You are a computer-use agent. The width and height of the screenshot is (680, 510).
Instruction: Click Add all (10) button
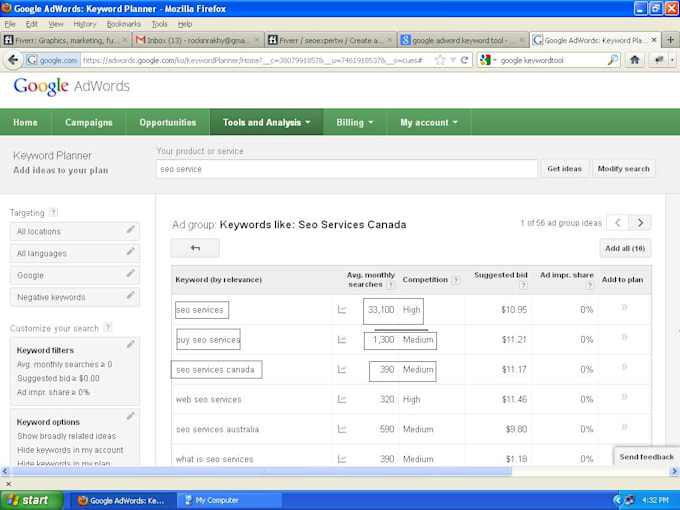pyautogui.click(x=625, y=248)
